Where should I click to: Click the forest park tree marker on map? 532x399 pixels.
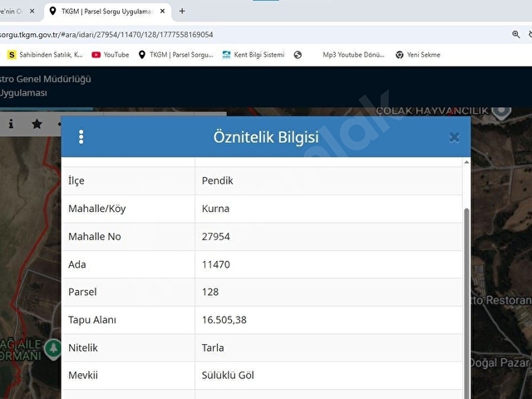(53, 348)
